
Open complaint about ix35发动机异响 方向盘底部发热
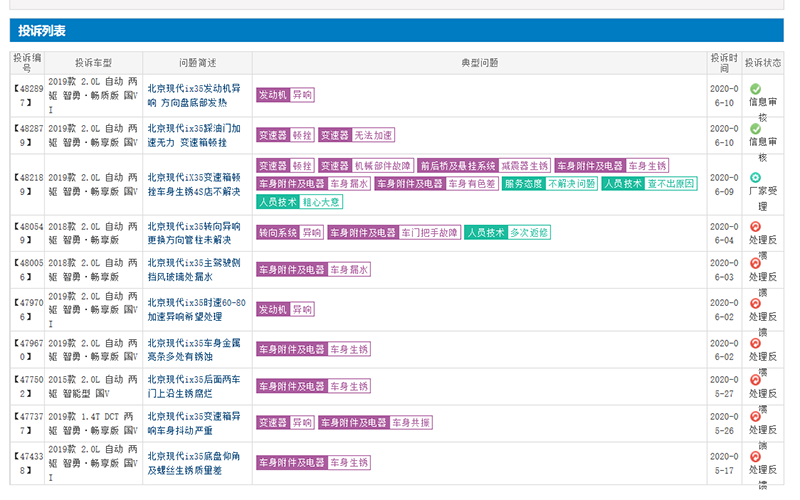(194, 95)
